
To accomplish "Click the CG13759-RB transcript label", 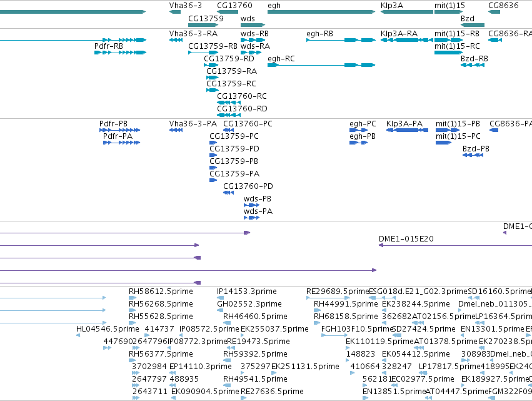I will pyautogui.click(x=213, y=46).
